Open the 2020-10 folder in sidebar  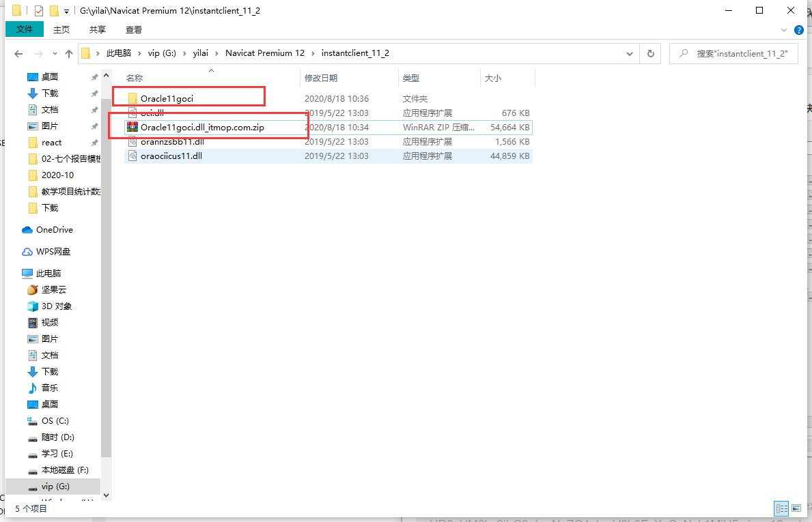click(57, 175)
